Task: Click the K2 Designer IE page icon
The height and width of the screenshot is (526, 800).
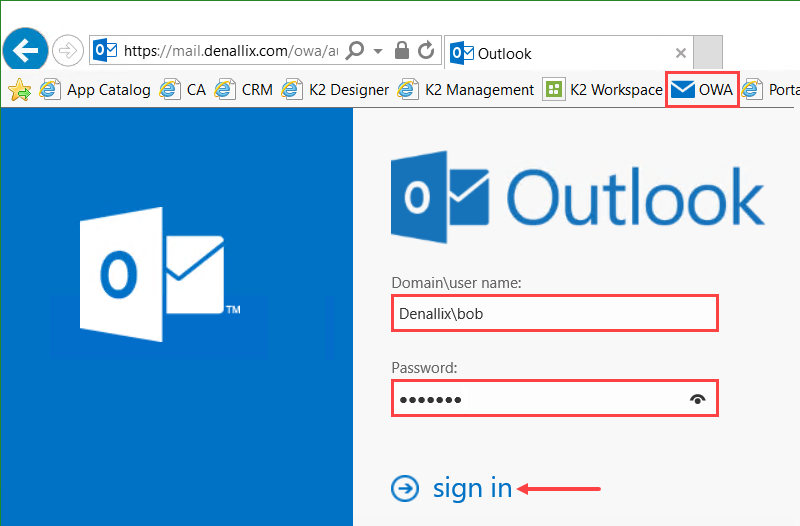Action: pyautogui.click(x=292, y=90)
